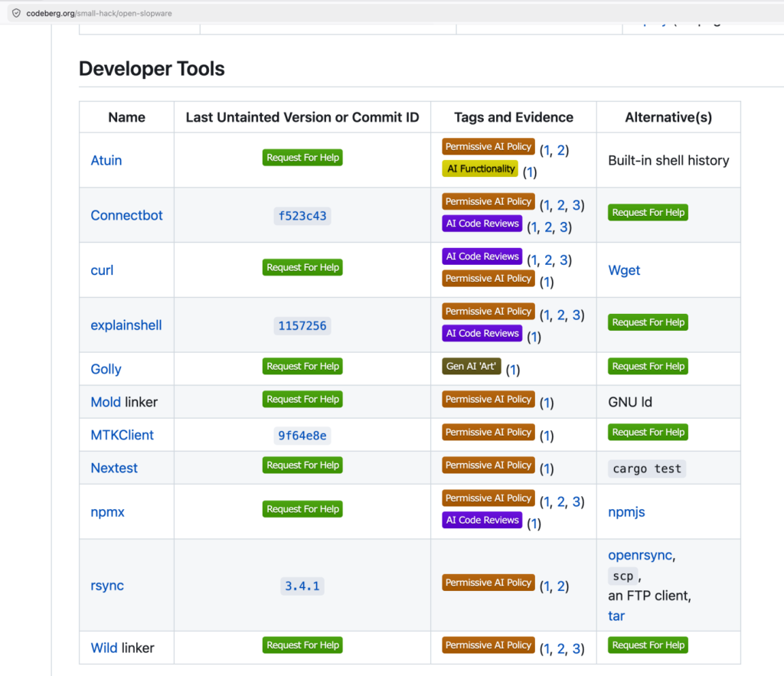Open the Atuin project link
Image resolution: width=784 pixels, height=676 pixels.
point(106,160)
